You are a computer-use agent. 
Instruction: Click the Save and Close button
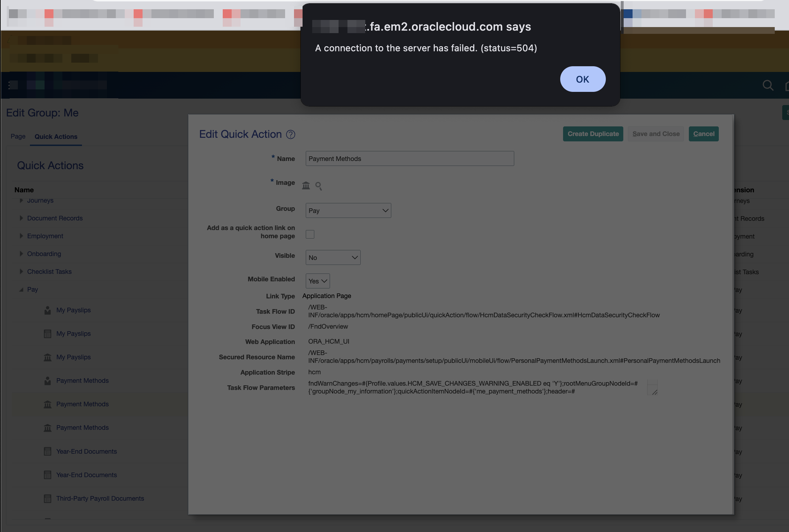pos(656,134)
